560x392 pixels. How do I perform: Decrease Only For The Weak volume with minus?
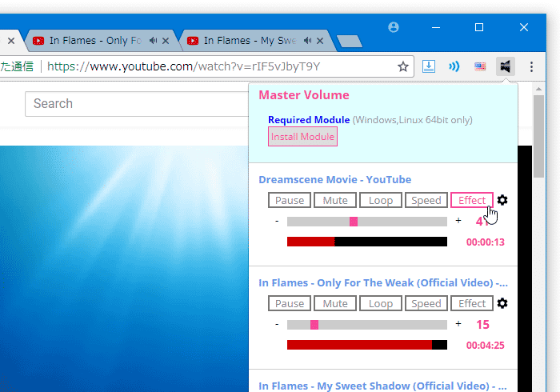277,325
